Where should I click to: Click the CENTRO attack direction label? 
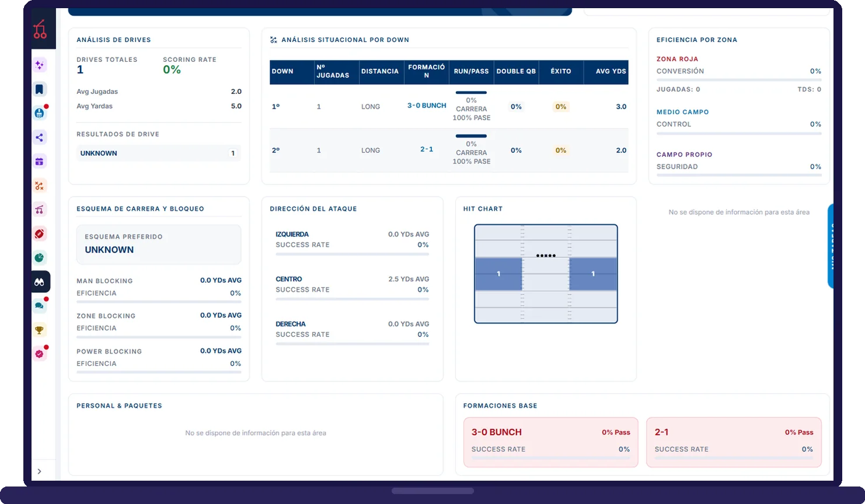click(289, 279)
